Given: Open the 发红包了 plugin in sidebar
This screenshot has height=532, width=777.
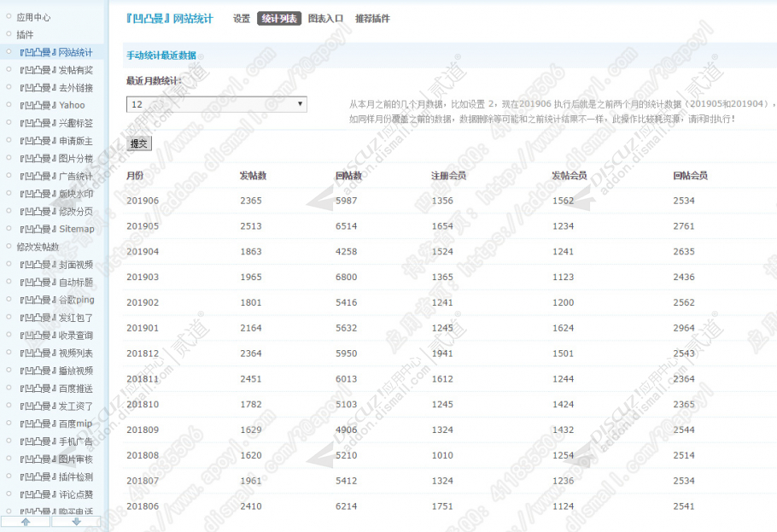Looking at the screenshot, I should coord(56,318).
